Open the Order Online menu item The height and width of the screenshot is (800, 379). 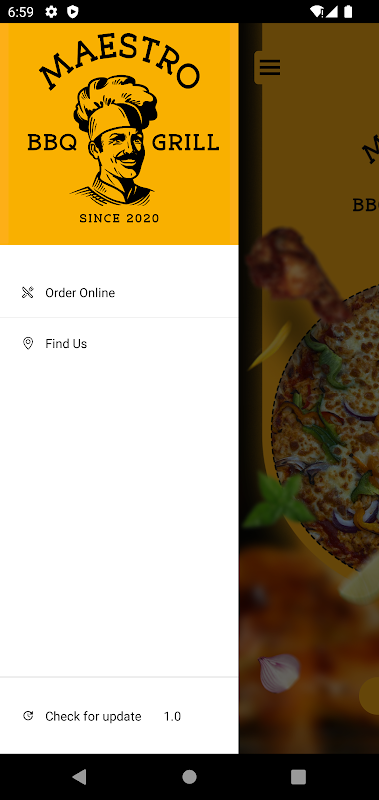pos(119,292)
